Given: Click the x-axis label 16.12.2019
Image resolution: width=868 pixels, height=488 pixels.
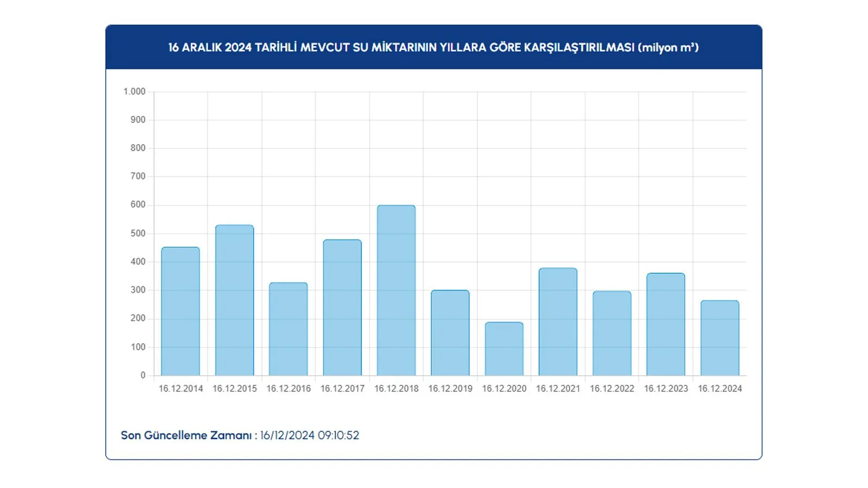Looking at the screenshot, I should point(450,389).
